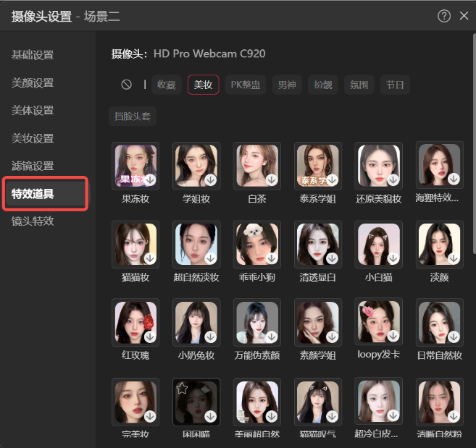This screenshot has height=448, width=476.
Task: Select the 收藏 category tab
Action: coord(167,85)
